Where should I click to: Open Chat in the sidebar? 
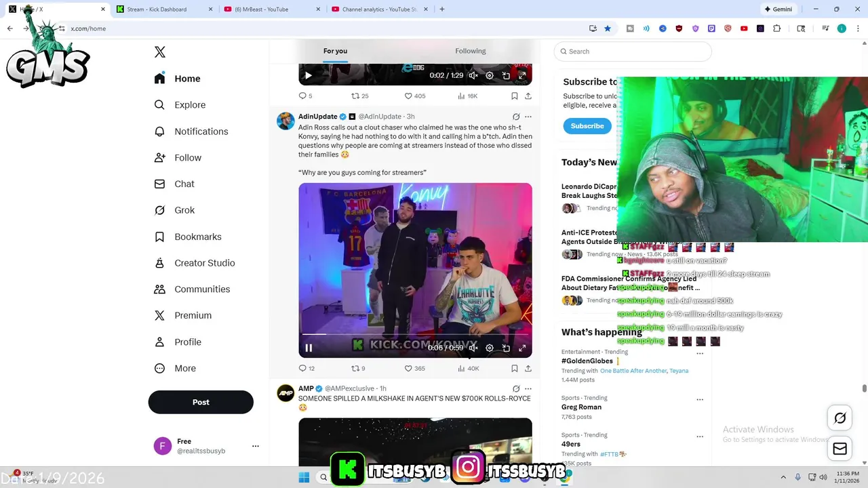coord(174,184)
